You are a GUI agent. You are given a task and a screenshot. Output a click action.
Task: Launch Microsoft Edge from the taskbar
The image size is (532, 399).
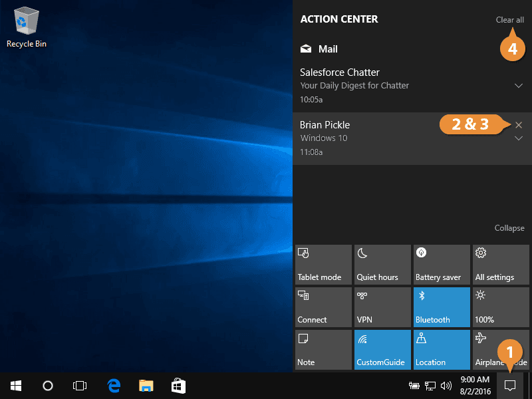point(114,386)
